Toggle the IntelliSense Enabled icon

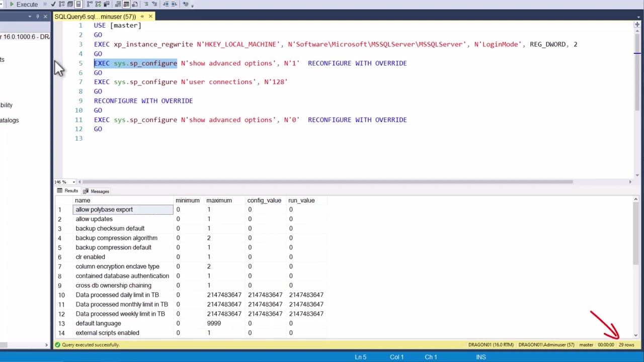tap(78, 4)
